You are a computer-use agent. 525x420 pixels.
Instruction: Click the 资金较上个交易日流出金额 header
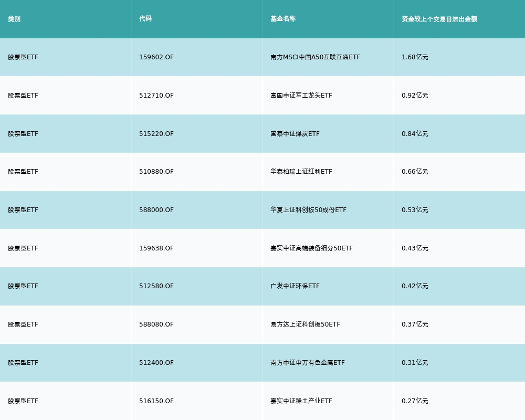click(439, 19)
